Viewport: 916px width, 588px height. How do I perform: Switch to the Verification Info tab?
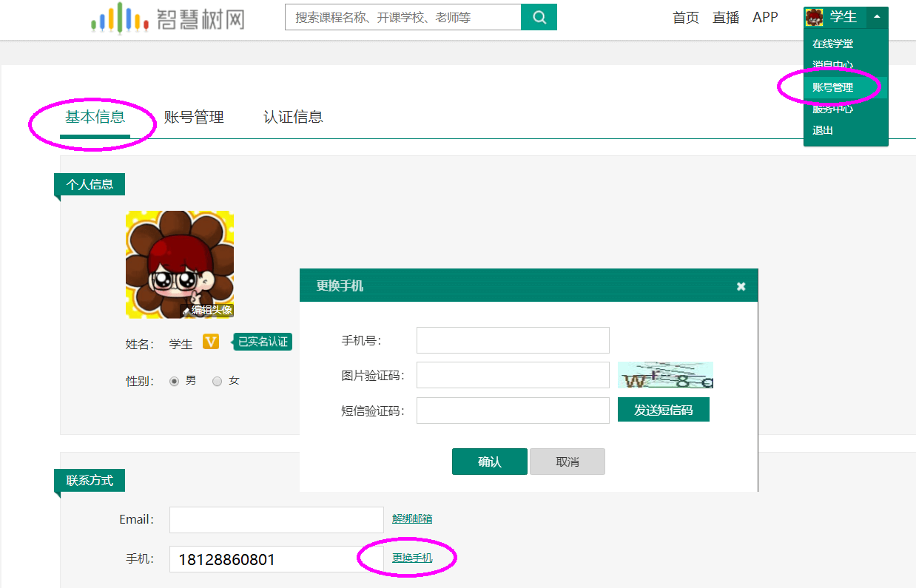point(293,118)
